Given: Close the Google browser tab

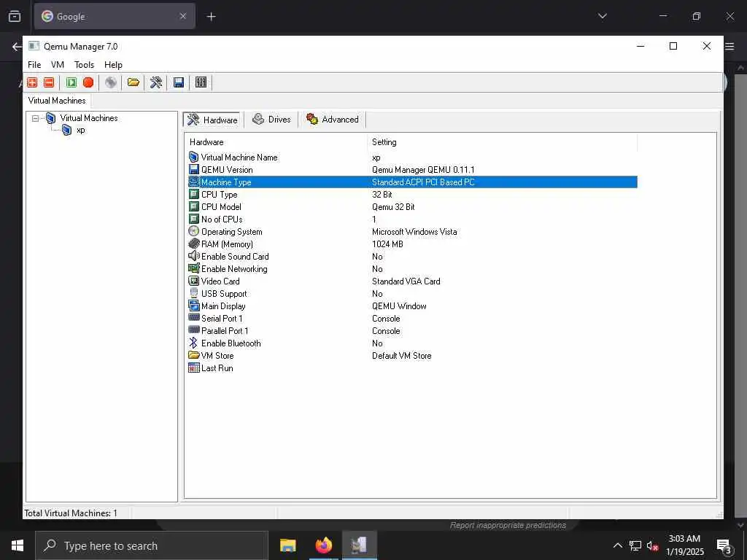Looking at the screenshot, I should [x=183, y=16].
